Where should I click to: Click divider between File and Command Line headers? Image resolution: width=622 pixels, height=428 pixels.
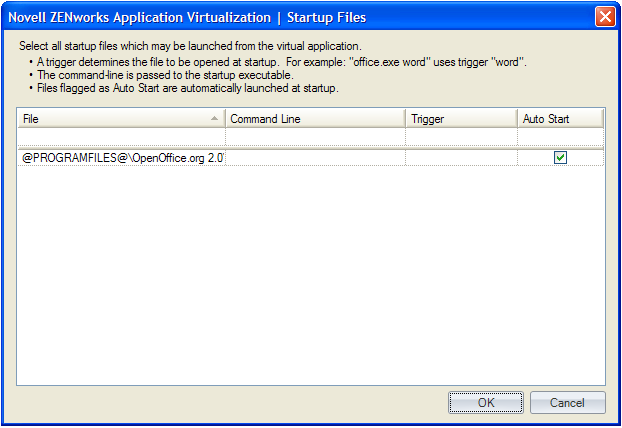(225, 119)
